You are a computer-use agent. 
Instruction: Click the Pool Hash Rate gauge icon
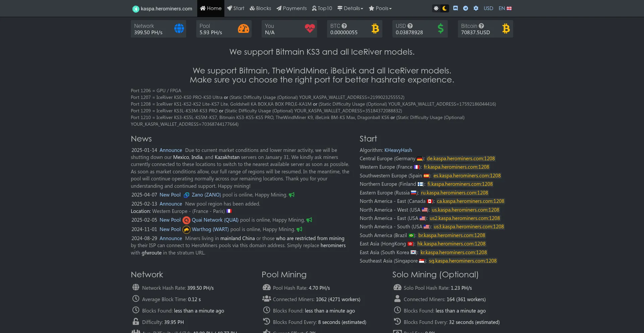click(267, 287)
